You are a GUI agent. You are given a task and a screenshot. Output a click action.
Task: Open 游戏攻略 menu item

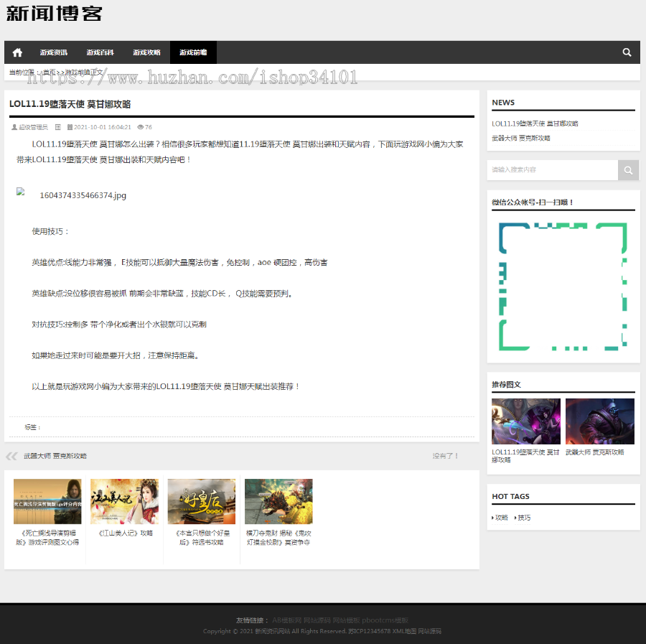146,52
